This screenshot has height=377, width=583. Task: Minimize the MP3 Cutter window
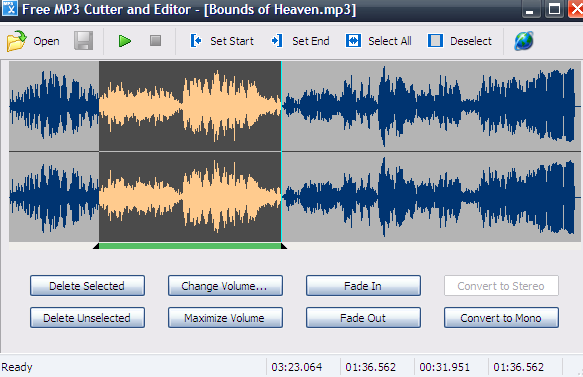coord(530,9)
